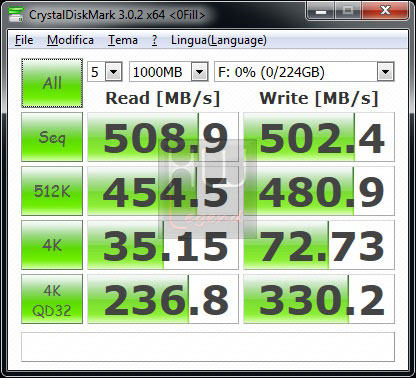Click the 4K QD32 write result 330.2

[319, 299]
